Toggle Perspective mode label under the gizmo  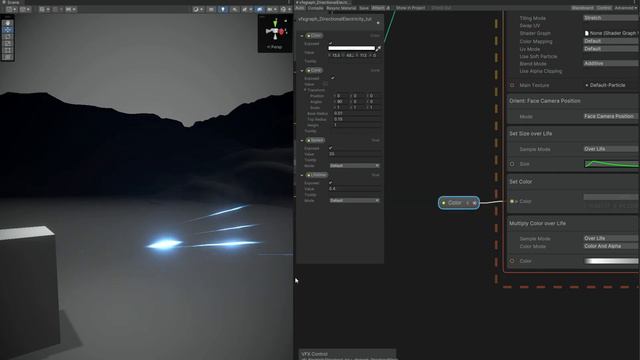coord(275,47)
